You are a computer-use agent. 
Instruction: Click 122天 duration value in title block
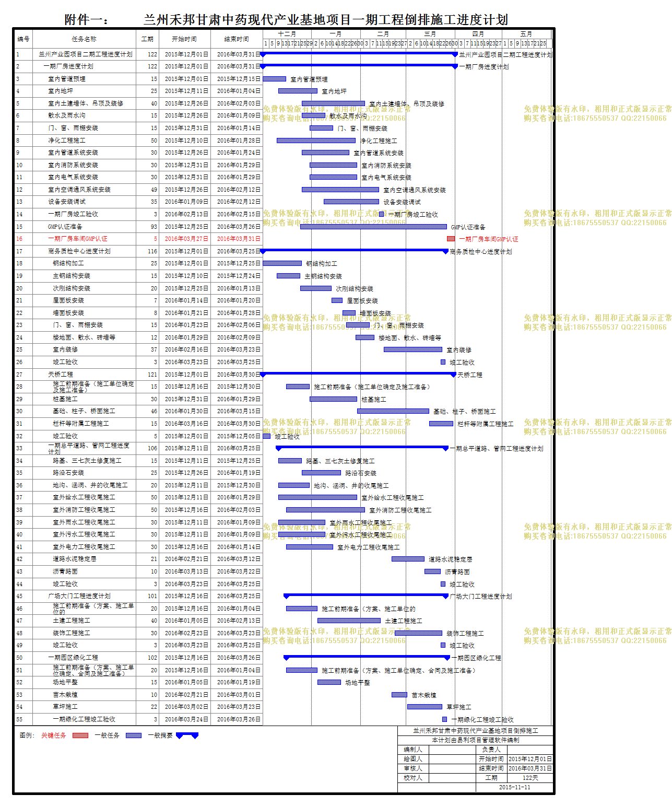[x=530, y=778]
